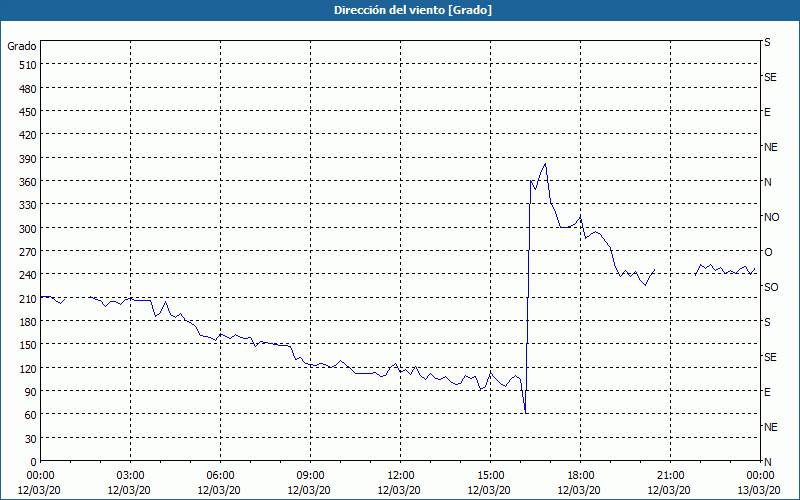The height and width of the screenshot is (500, 800).
Task: Click the 00:00 time label dated 13/03/20
Action: 760,476
